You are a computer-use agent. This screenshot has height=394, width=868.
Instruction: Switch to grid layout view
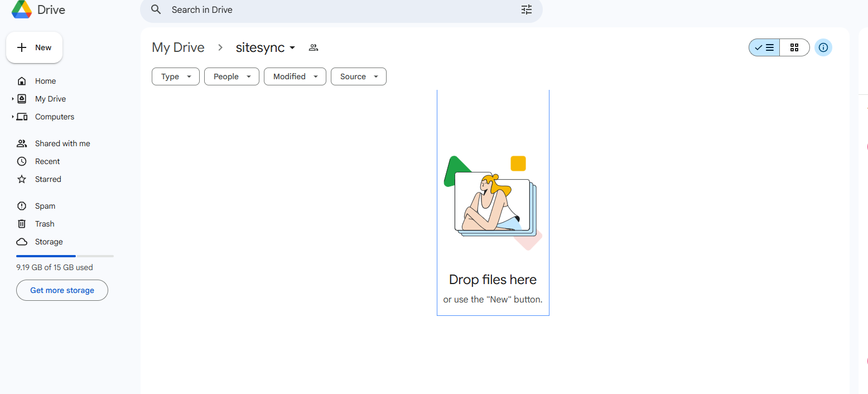pos(794,47)
